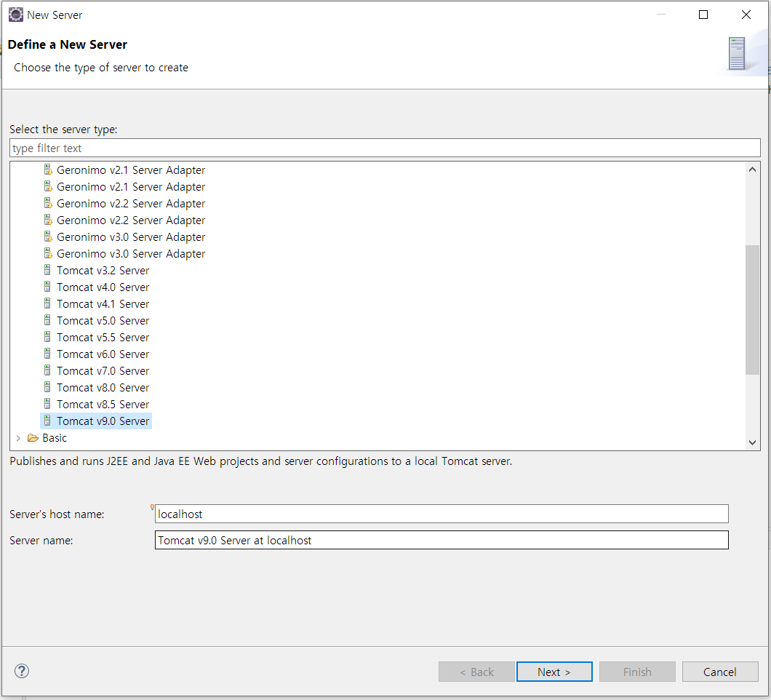Open help via the question mark icon
771x700 pixels.
click(22, 671)
